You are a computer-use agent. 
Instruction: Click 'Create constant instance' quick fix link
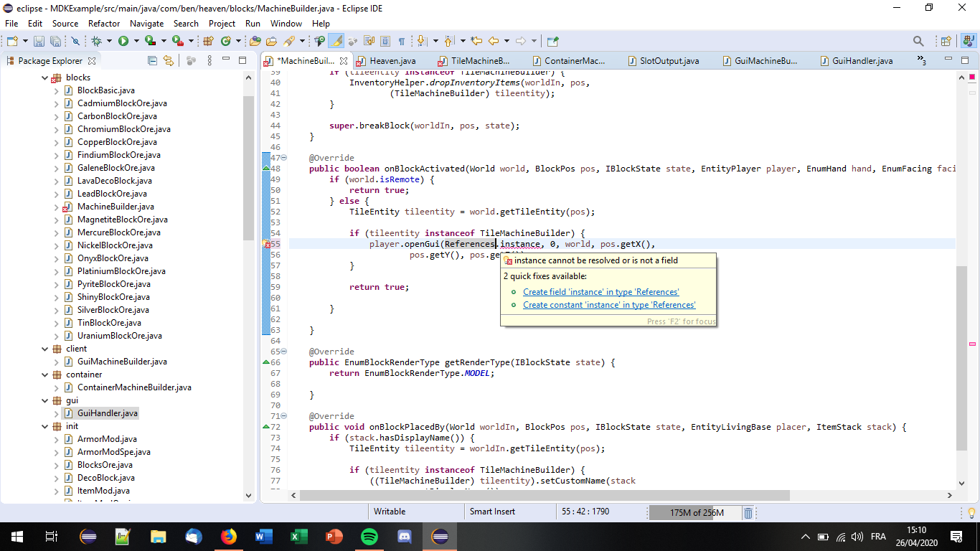coord(609,305)
